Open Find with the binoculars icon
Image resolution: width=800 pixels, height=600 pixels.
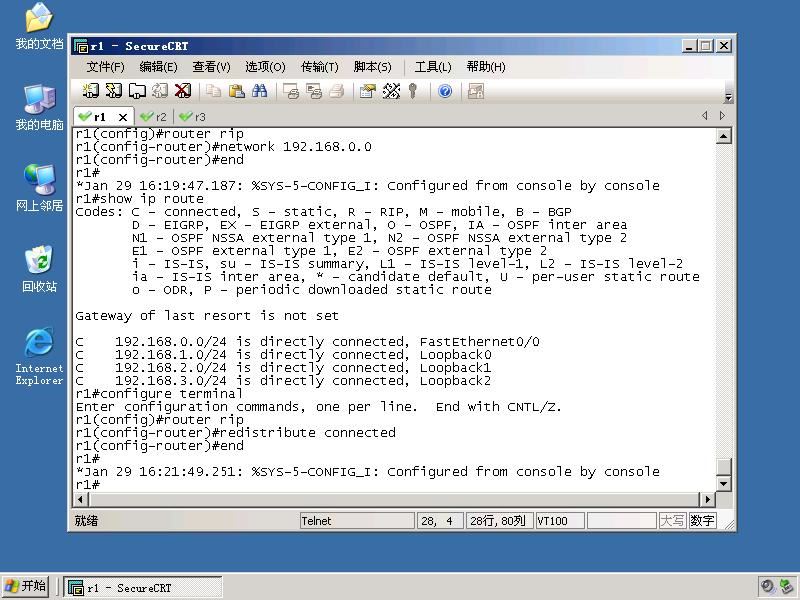(x=259, y=91)
